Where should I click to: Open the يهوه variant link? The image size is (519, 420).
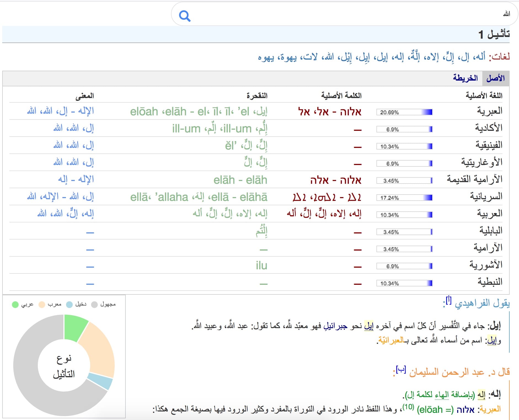coord(266,57)
